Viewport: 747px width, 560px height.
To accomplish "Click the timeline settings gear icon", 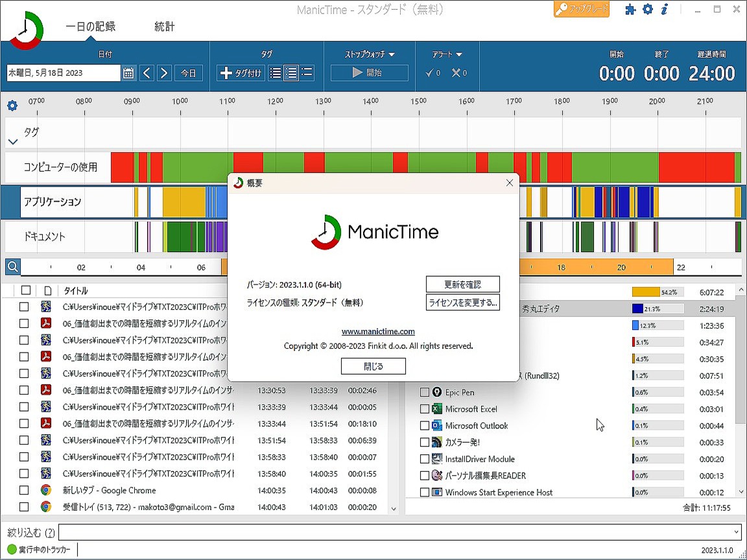I will (x=12, y=106).
